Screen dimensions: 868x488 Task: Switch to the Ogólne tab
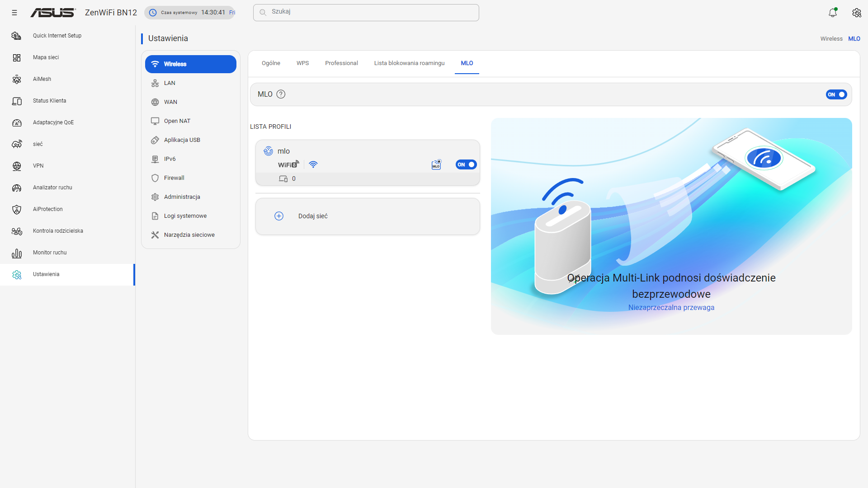coord(271,63)
